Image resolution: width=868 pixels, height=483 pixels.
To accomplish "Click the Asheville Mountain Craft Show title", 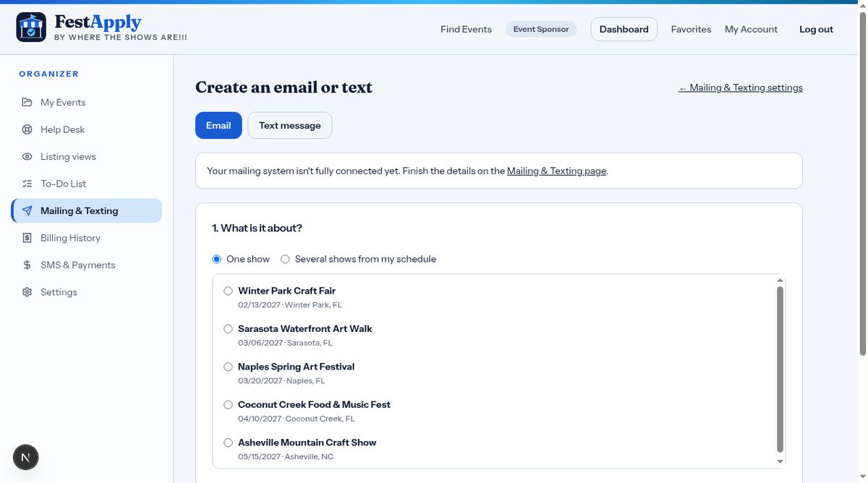I will (307, 443).
